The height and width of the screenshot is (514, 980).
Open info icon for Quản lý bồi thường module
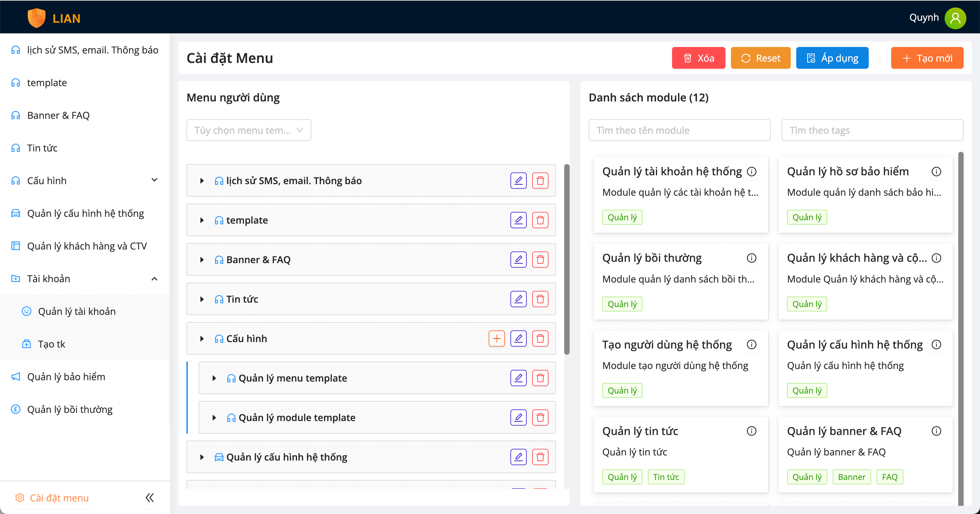coord(751,258)
